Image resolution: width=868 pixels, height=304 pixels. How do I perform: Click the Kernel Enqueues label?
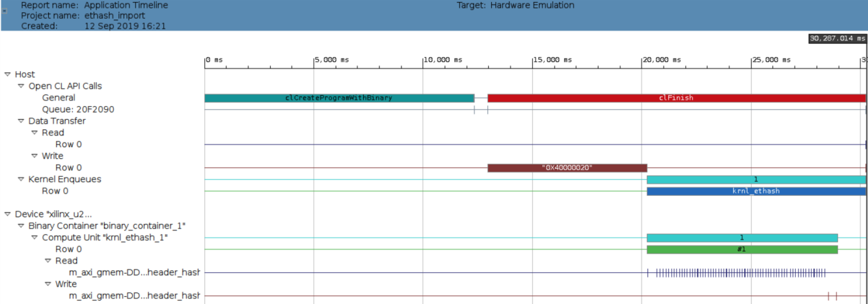click(64, 180)
